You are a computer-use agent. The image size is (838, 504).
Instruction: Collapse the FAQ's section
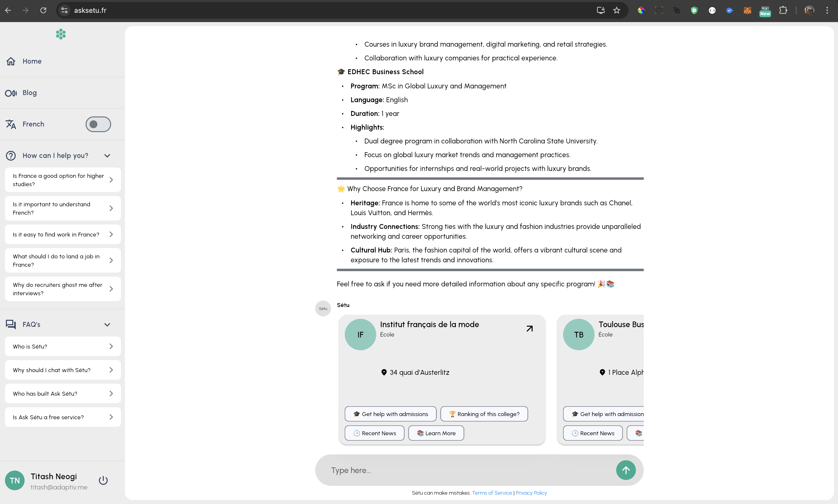coord(107,325)
